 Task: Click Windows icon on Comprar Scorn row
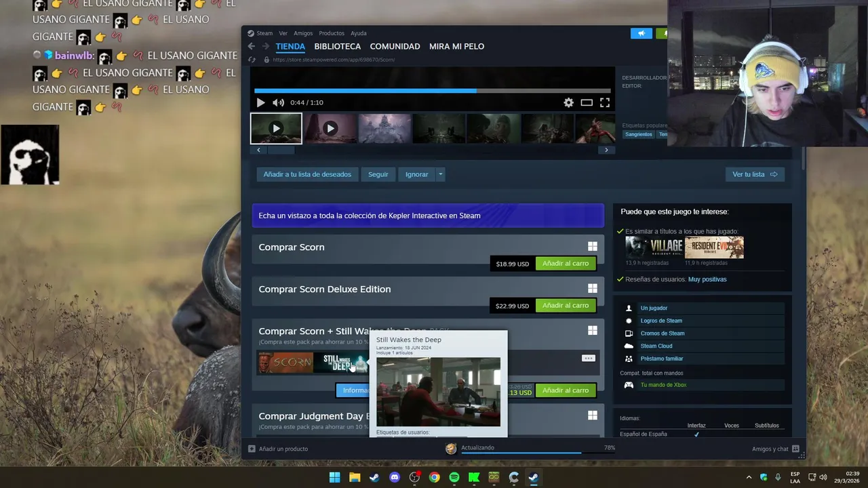[593, 247]
